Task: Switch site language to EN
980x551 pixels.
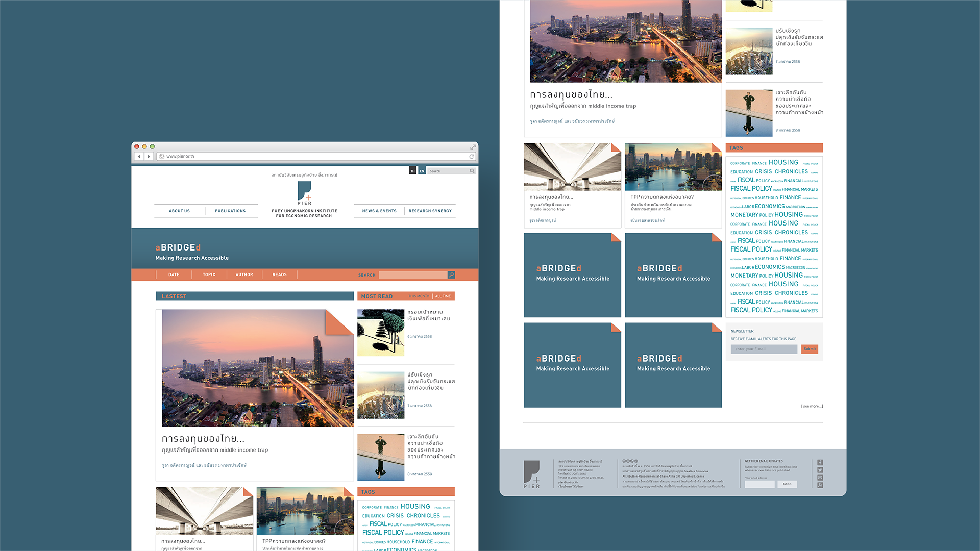Action: tap(422, 171)
